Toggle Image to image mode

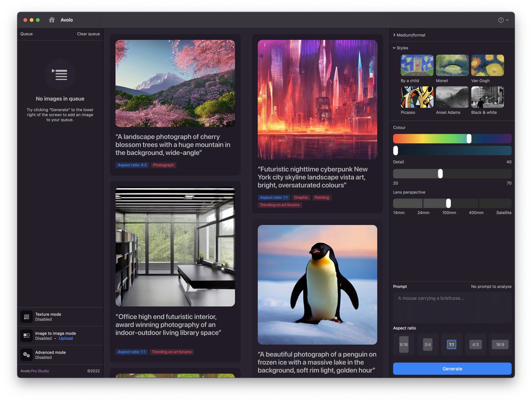[x=60, y=336]
